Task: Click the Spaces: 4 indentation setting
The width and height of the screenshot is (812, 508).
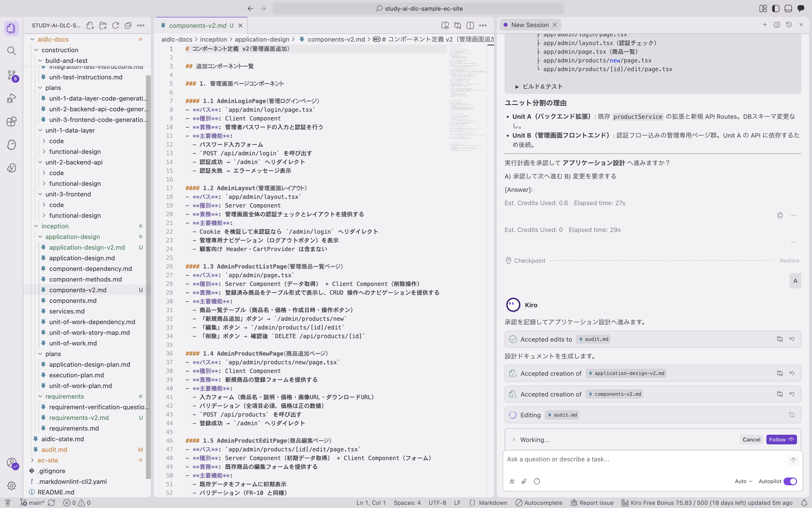Action: (407, 503)
